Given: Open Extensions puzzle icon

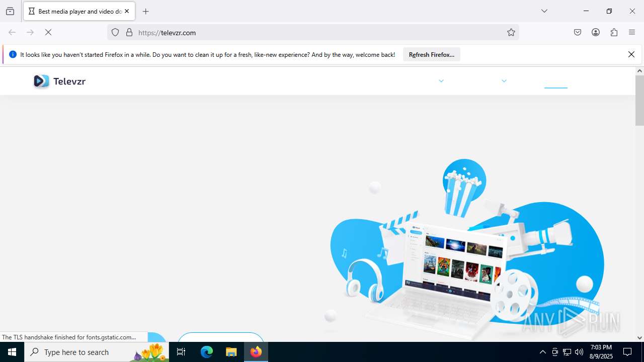Looking at the screenshot, I should 614,32.
